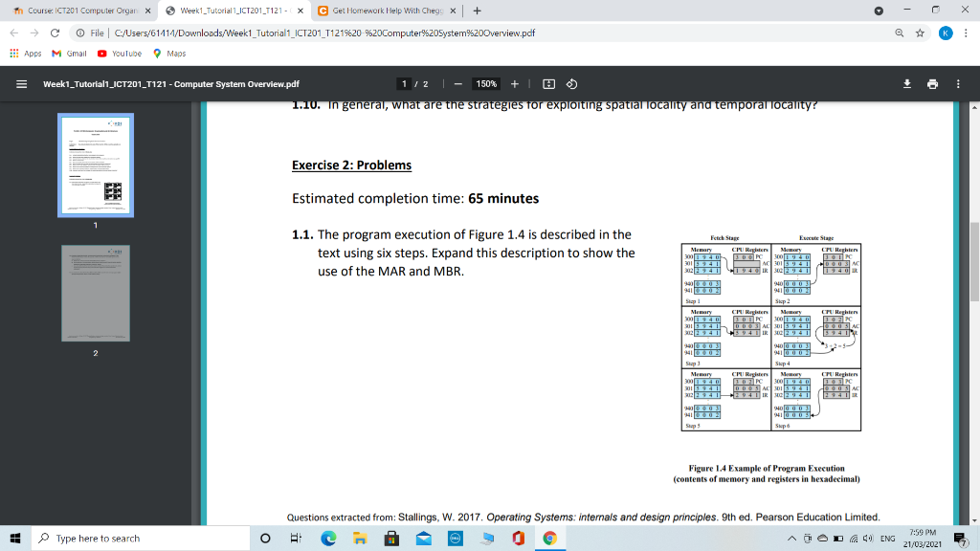Viewport: 980px width, 551px height.
Task: Rotate the PDF page clockwise
Action: pos(571,84)
